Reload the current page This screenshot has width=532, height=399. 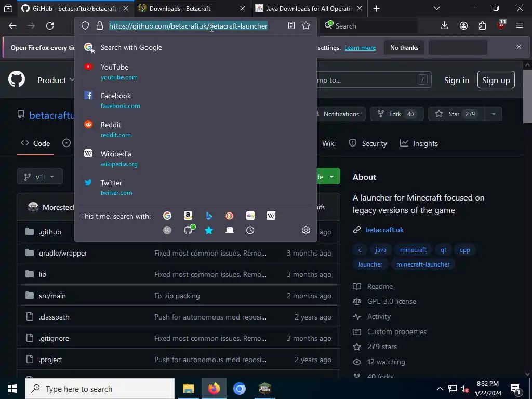point(50,26)
